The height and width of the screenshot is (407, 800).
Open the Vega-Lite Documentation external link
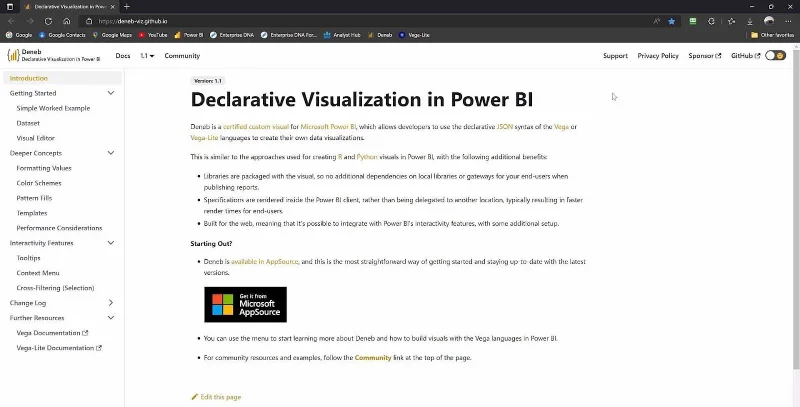pos(59,348)
